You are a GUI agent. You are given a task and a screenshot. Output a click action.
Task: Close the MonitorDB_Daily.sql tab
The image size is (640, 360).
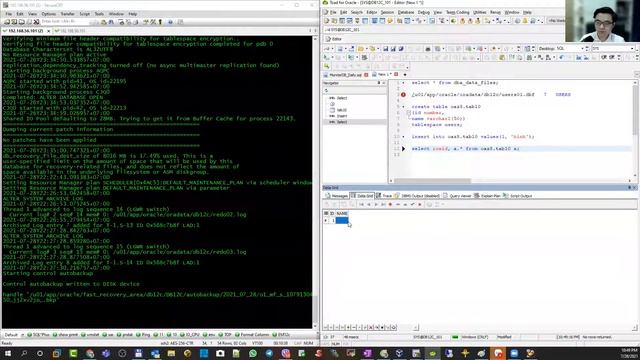click(366, 75)
